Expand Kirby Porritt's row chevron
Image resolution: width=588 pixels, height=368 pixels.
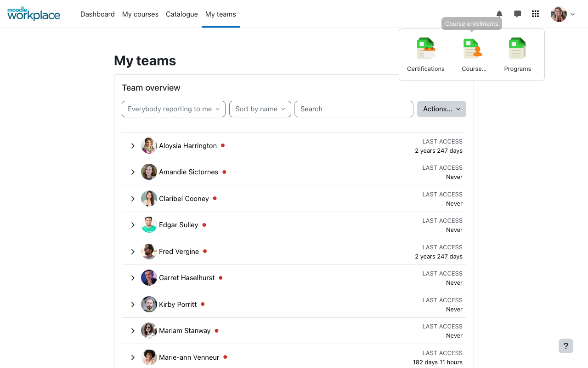(133, 305)
